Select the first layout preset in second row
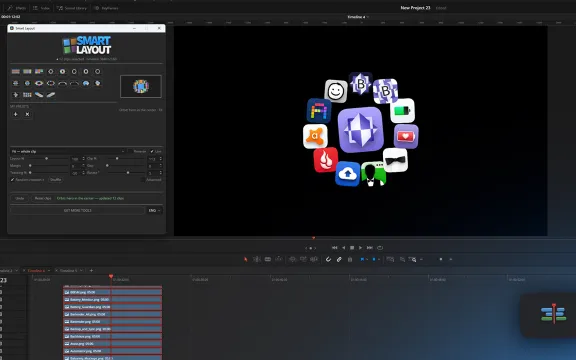576x360 pixels. tap(15, 83)
